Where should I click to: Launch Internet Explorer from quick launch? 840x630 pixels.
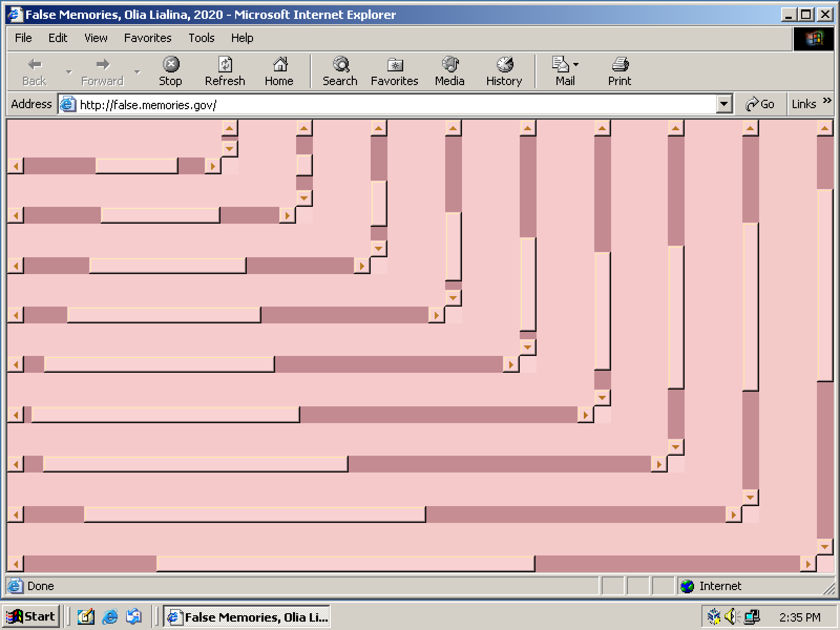110,616
